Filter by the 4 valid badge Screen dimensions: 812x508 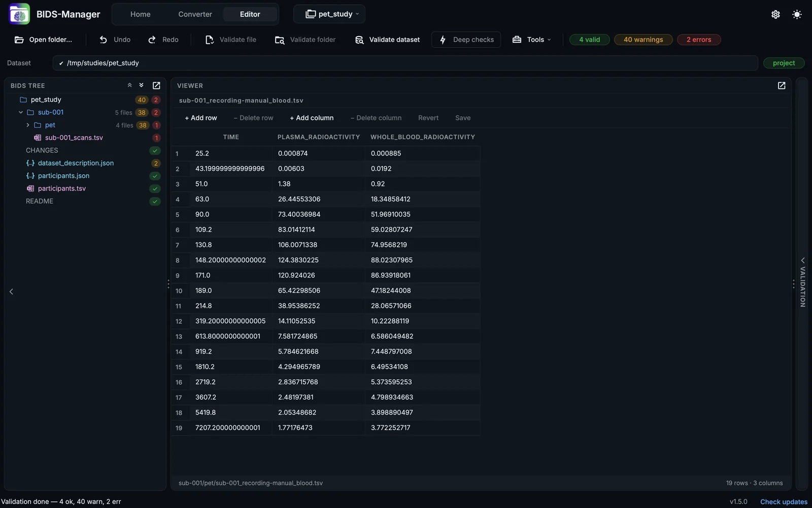point(589,40)
